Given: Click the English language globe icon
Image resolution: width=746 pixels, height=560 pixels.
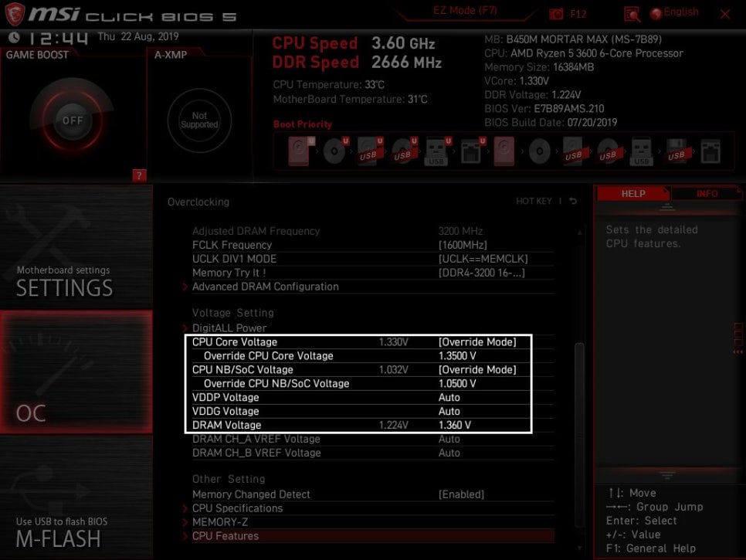Looking at the screenshot, I should pyautogui.click(x=656, y=13).
